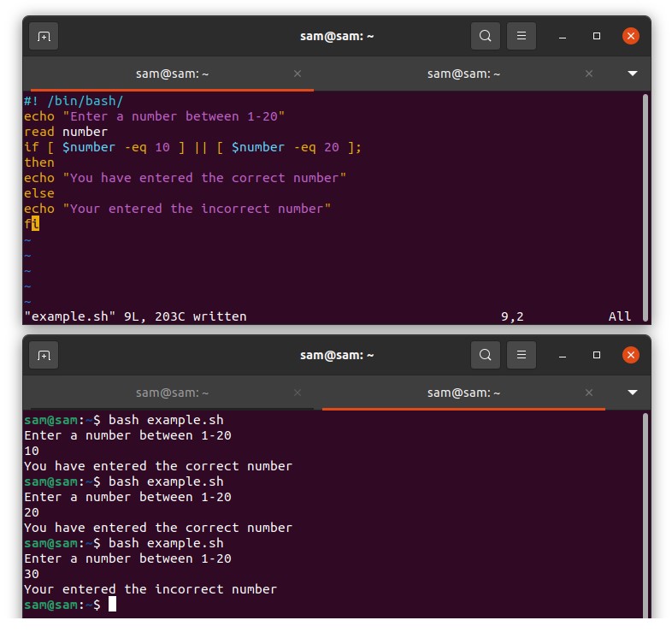Click the input value '20' in the bottom terminal
This screenshot has height=638, width=672.
coord(32,512)
